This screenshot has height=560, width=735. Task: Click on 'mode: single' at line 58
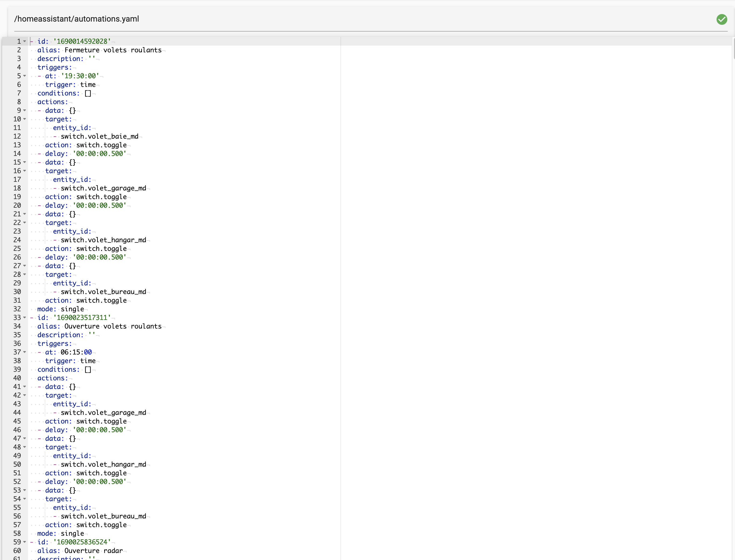[60, 534]
